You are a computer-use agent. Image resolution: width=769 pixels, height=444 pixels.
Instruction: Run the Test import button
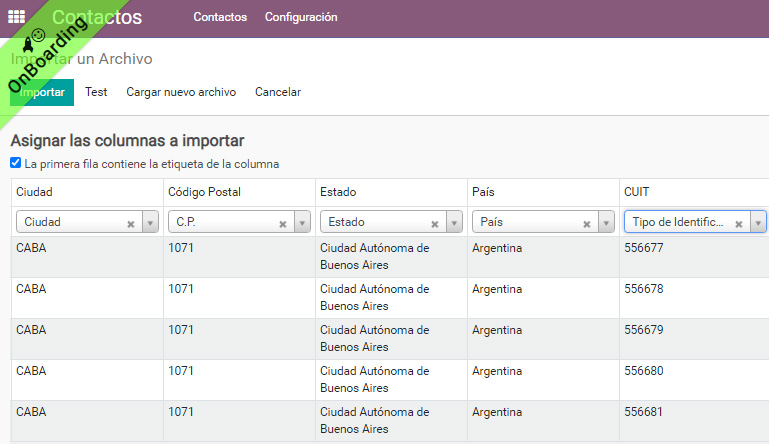(x=96, y=92)
